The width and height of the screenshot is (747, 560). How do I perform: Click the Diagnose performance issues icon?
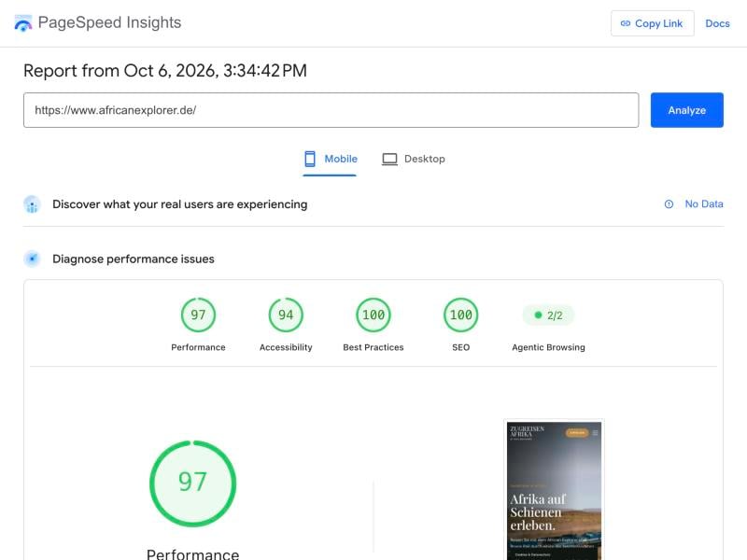coord(32,259)
